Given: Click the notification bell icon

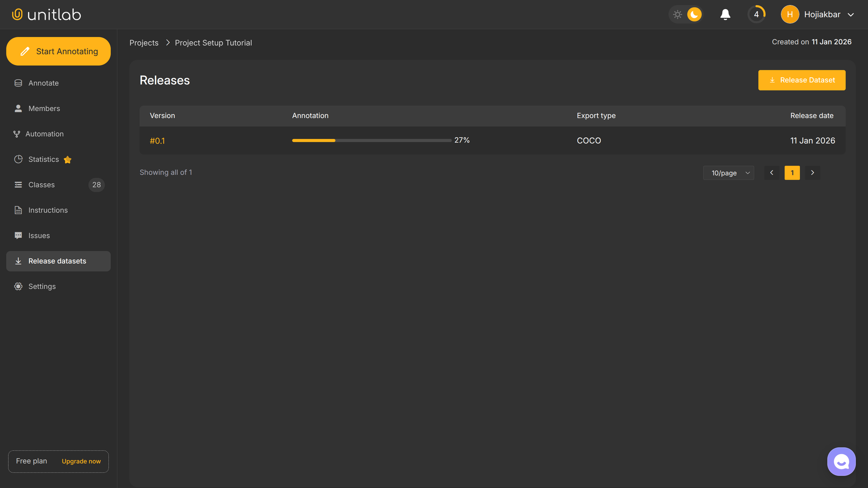Looking at the screenshot, I should 725,14.
